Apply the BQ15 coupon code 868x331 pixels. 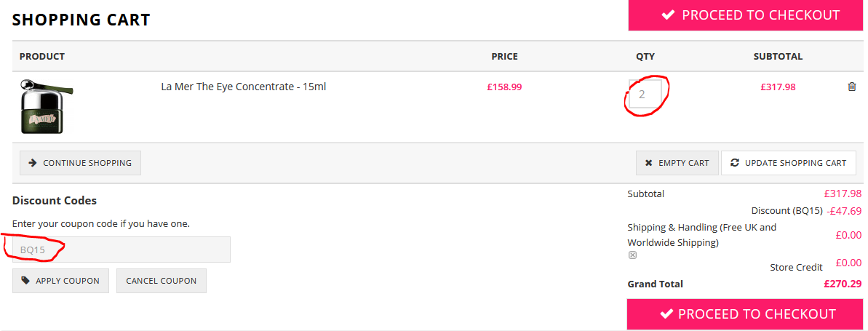61,281
